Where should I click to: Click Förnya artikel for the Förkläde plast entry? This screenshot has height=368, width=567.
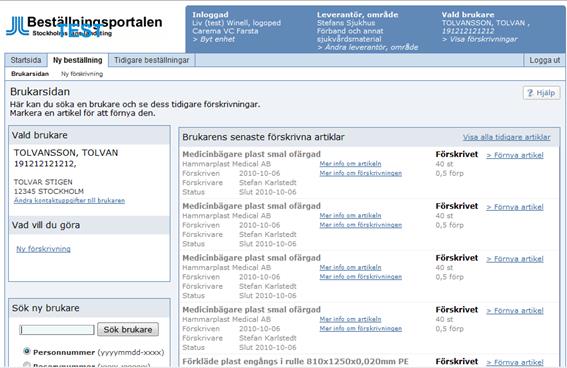515,362
